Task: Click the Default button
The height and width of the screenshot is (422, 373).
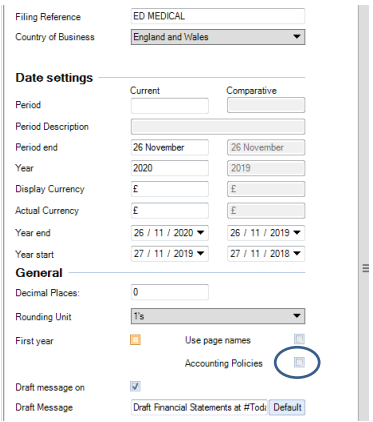Action: point(287,407)
